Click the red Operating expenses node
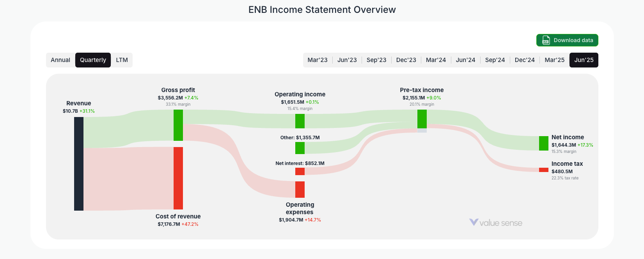Viewport: 644px width, 259px height. 300,190
